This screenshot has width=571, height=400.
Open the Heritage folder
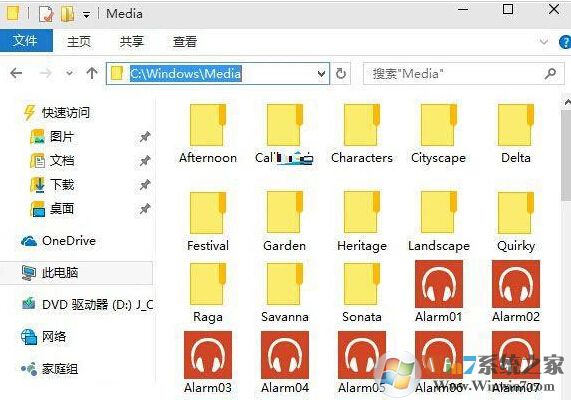(x=362, y=221)
